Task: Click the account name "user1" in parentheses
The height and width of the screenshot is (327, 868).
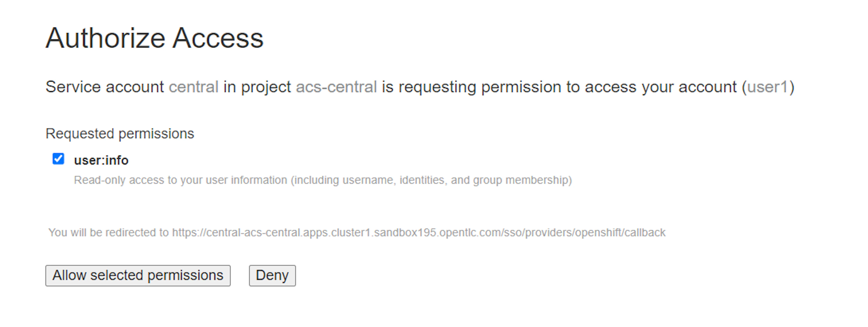Action: (x=768, y=87)
